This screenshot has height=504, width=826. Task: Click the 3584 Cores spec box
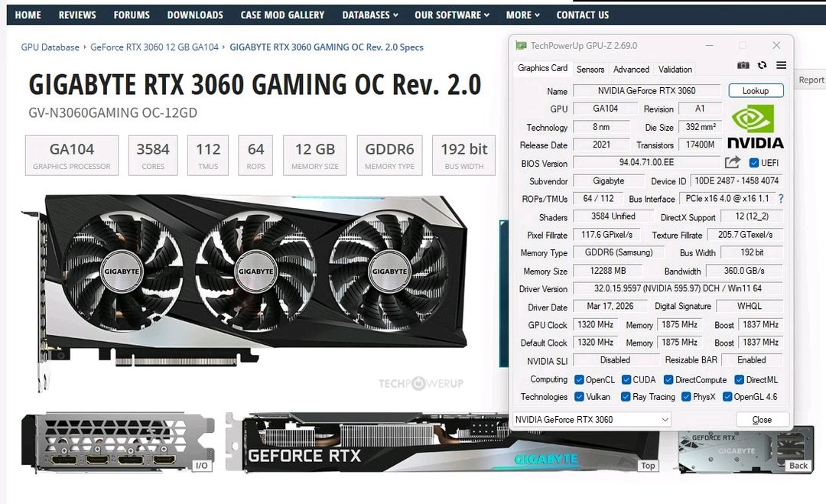[x=153, y=154]
